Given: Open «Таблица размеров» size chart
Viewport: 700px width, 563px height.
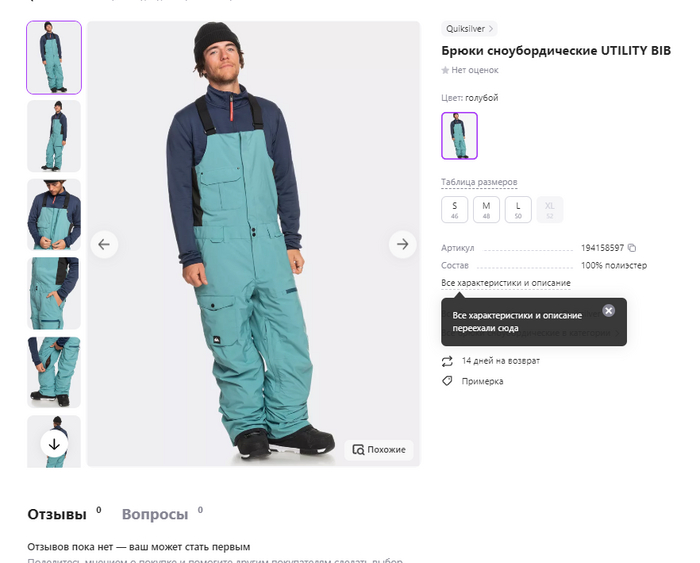Looking at the screenshot, I should [479, 182].
